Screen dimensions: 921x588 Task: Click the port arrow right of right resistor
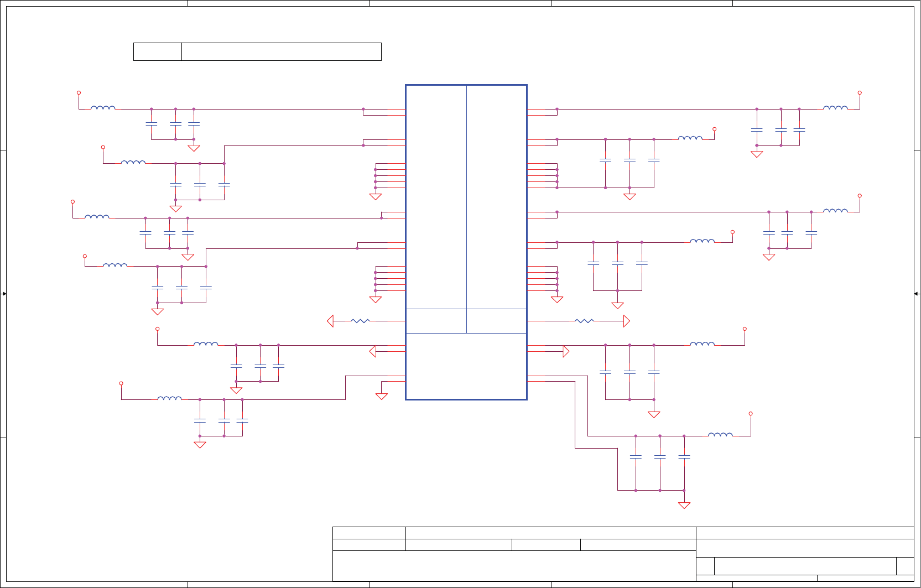coord(627,321)
